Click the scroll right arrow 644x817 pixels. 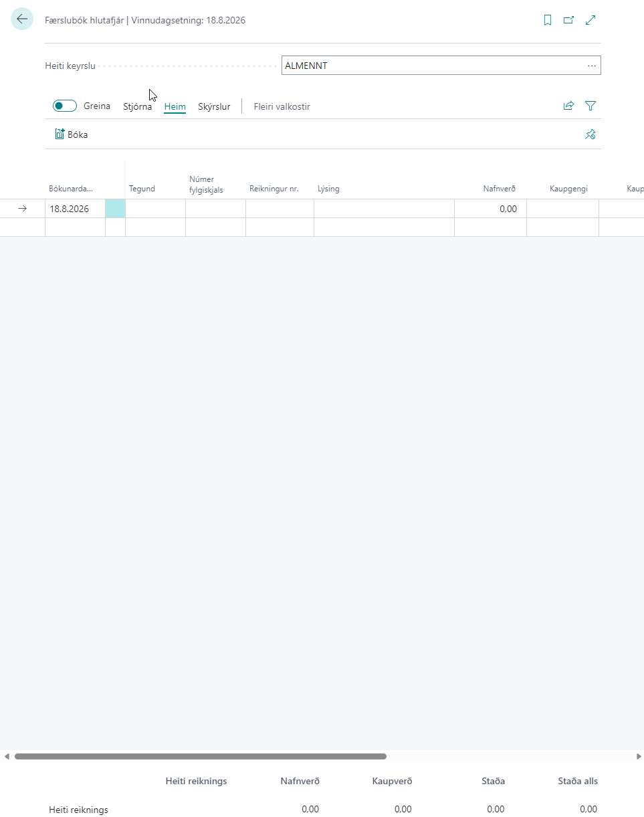point(639,756)
